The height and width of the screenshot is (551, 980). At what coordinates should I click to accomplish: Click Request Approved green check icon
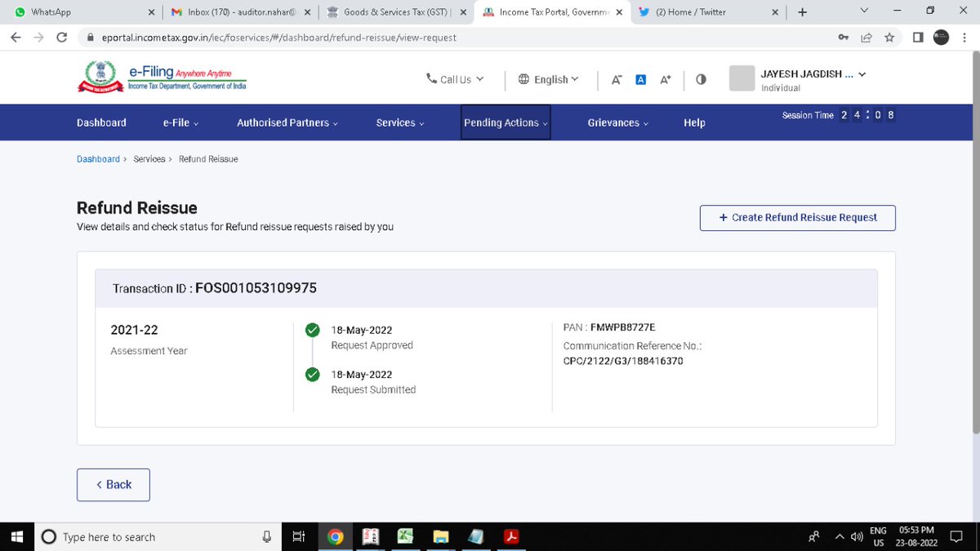pyautogui.click(x=312, y=331)
